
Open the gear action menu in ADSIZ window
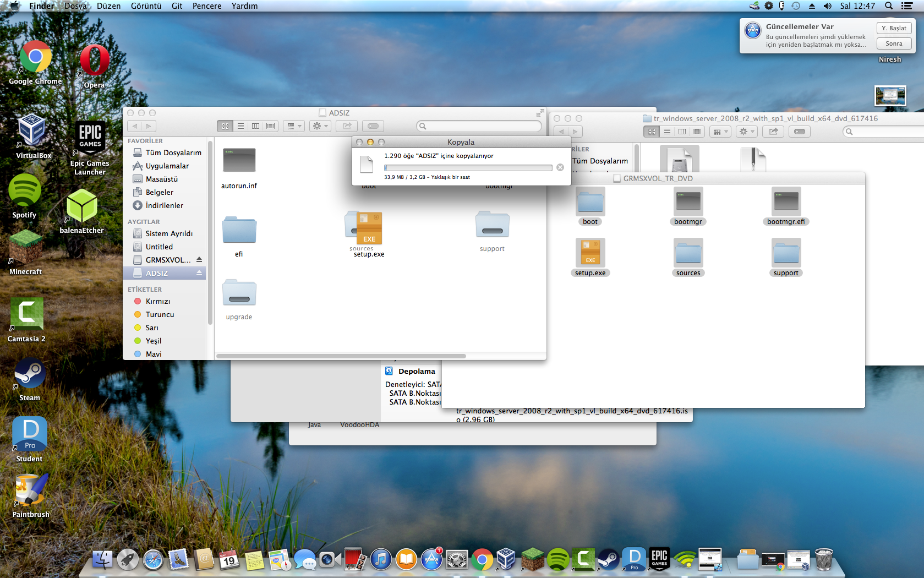click(320, 126)
